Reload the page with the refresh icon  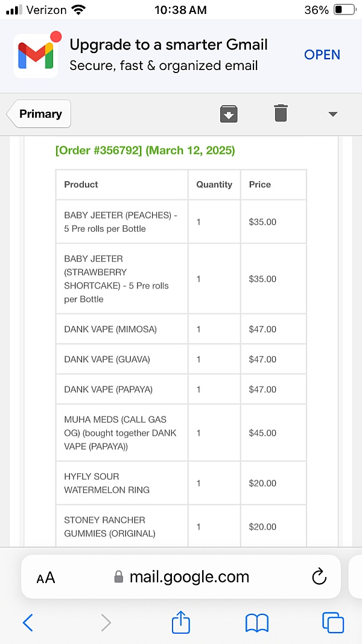click(x=319, y=577)
